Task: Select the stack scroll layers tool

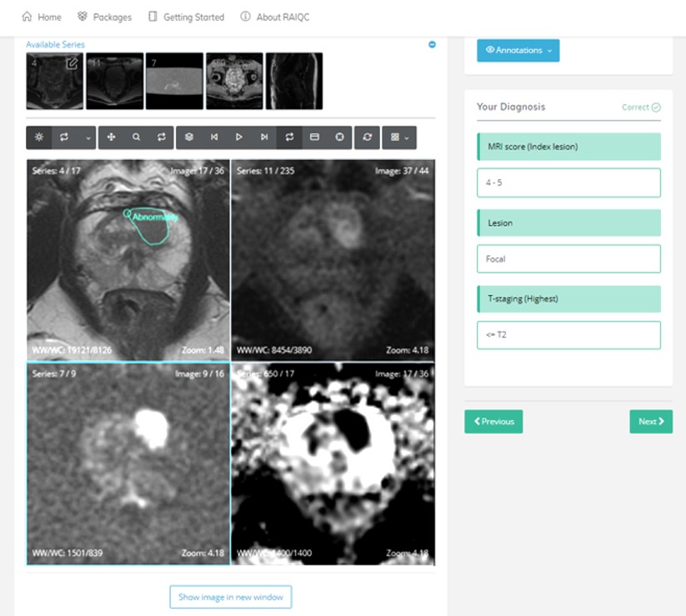Action: [189, 138]
